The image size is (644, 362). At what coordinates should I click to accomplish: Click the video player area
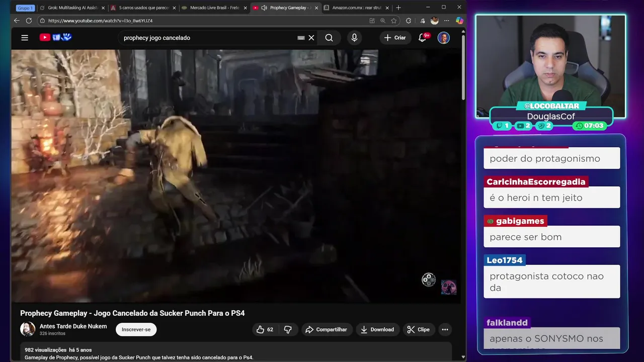pyautogui.click(x=236, y=176)
